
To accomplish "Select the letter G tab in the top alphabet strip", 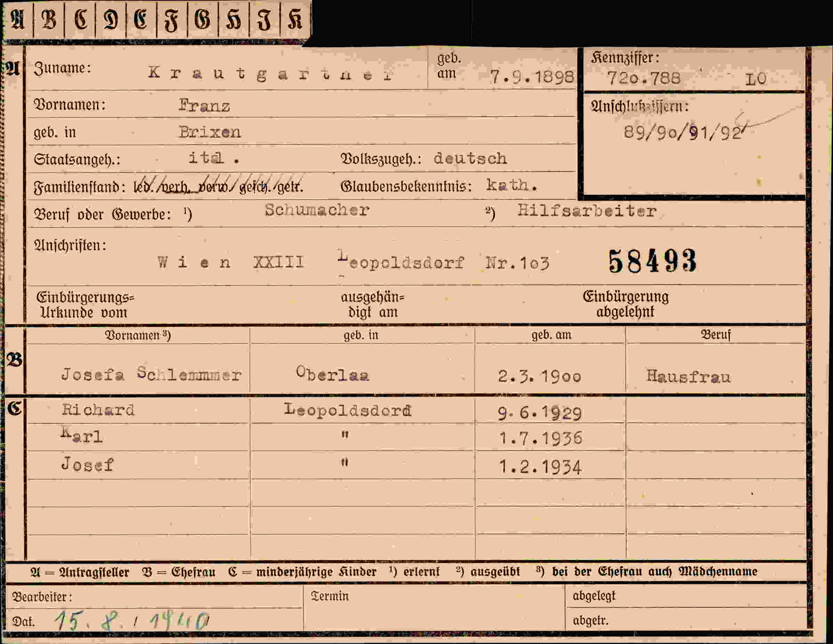I will [x=203, y=19].
